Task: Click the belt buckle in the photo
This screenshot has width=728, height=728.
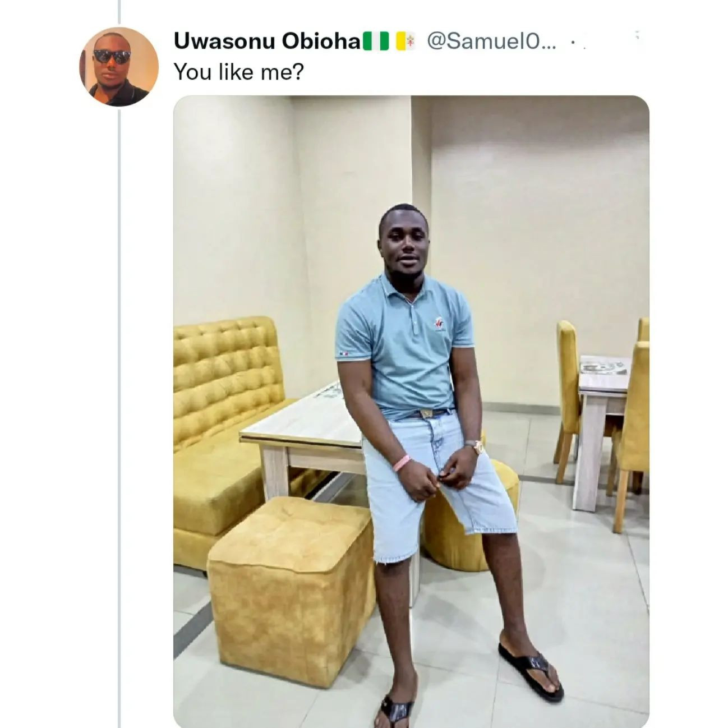Action: pyautogui.click(x=428, y=414)
